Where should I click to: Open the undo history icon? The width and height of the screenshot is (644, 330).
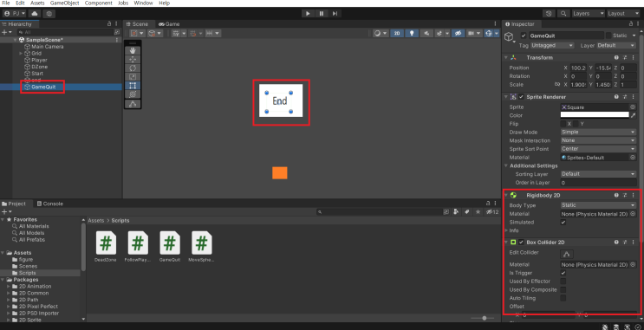coord(549,14)
